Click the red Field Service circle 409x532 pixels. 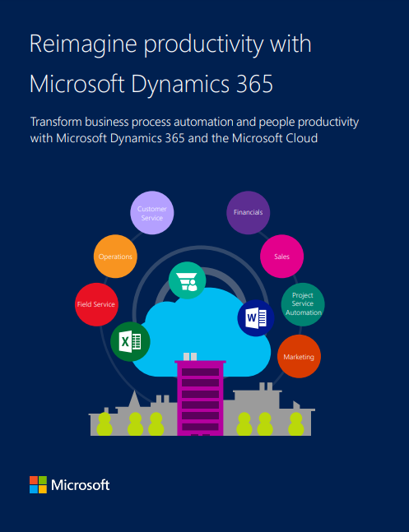(x=96, y=304)
